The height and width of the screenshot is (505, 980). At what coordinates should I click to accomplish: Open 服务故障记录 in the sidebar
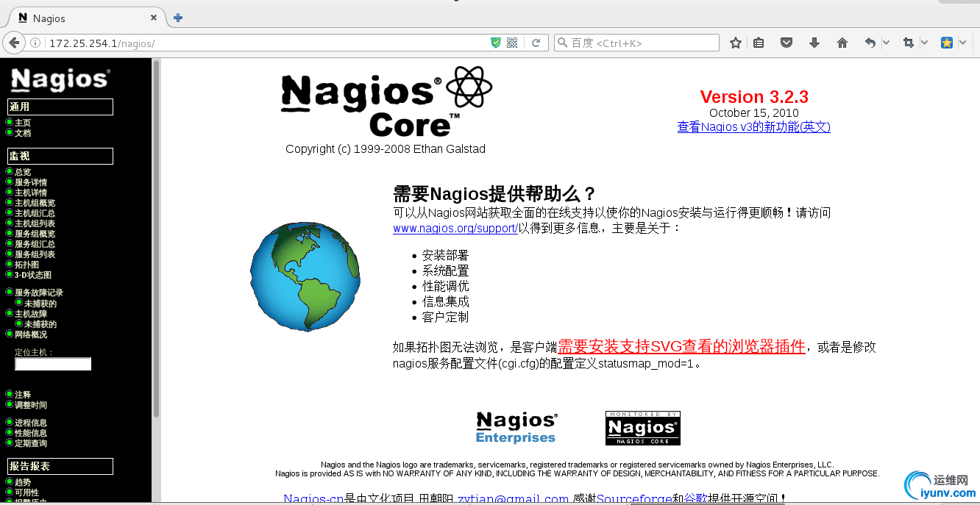coord(39,293)
